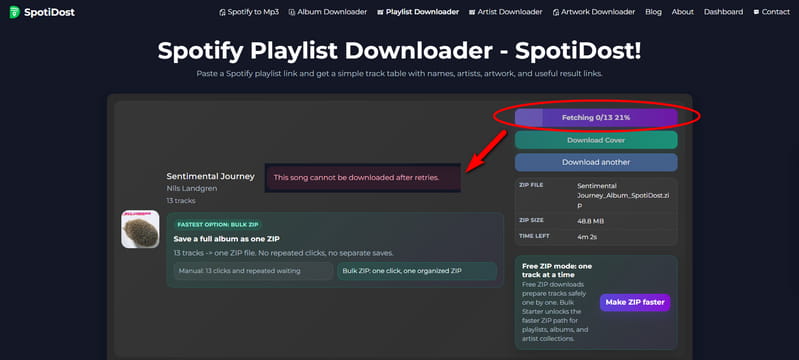The width and height of the screenshot is (799, 360).
Task: Click the SpotiDost logo icon
Action: click(x=15, y=12)
